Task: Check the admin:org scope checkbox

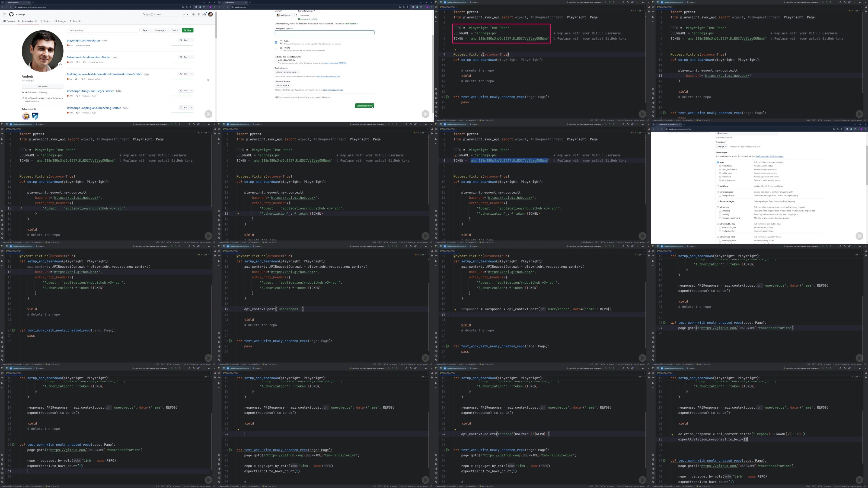Action: click(718, 207)
